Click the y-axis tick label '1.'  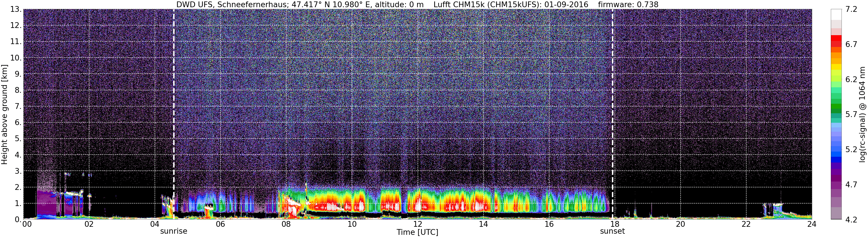coord(18,203)
